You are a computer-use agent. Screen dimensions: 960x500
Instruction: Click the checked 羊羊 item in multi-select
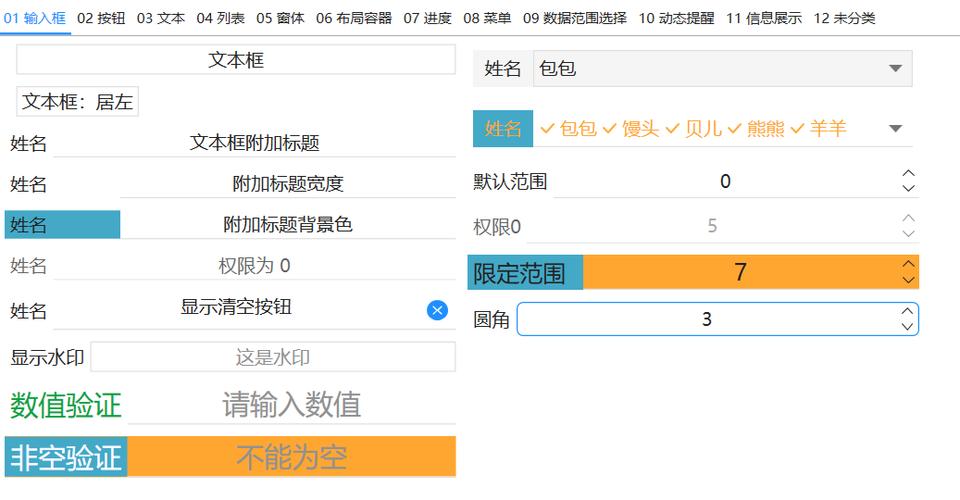(x=819, y=129)
